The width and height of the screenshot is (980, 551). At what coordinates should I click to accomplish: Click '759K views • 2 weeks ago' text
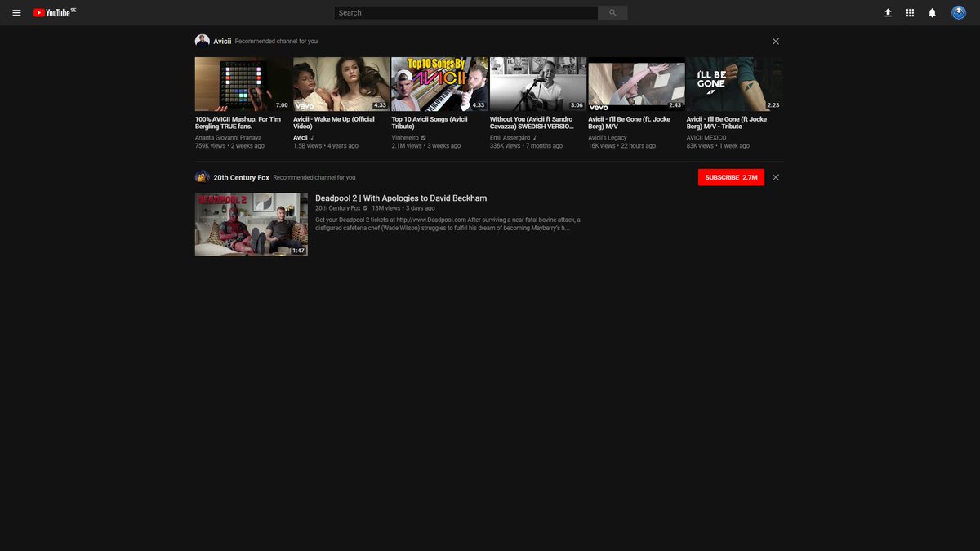click(x=229, y=146)
